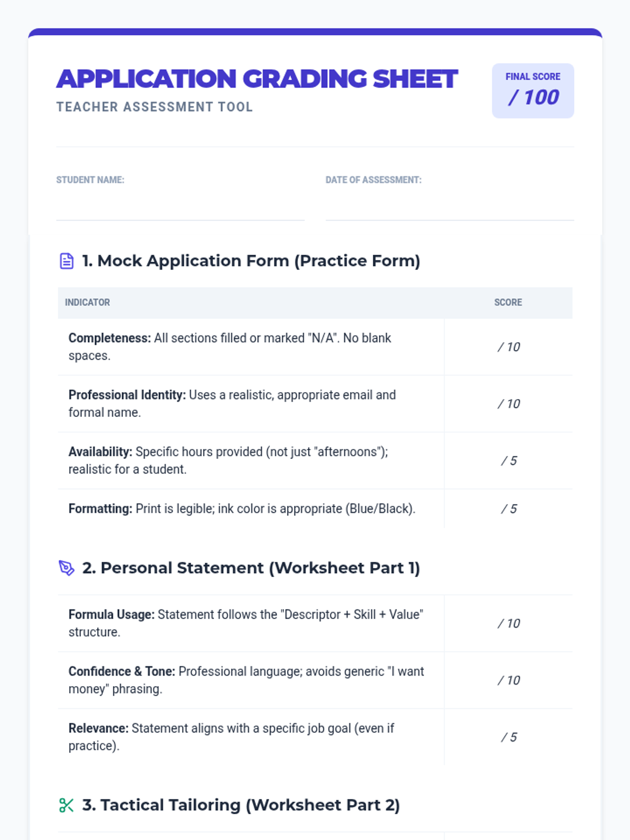This screenshot has height=840, width=630.
Task: Click the Formatting score cell / 5
Action: 508,509
